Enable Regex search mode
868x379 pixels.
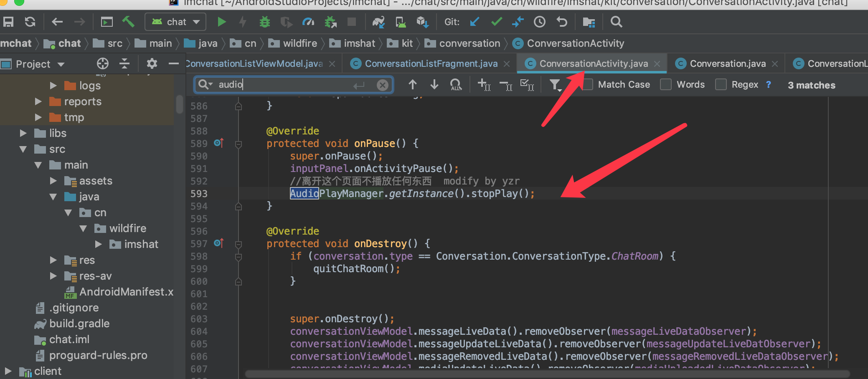(x=721, y=84)
